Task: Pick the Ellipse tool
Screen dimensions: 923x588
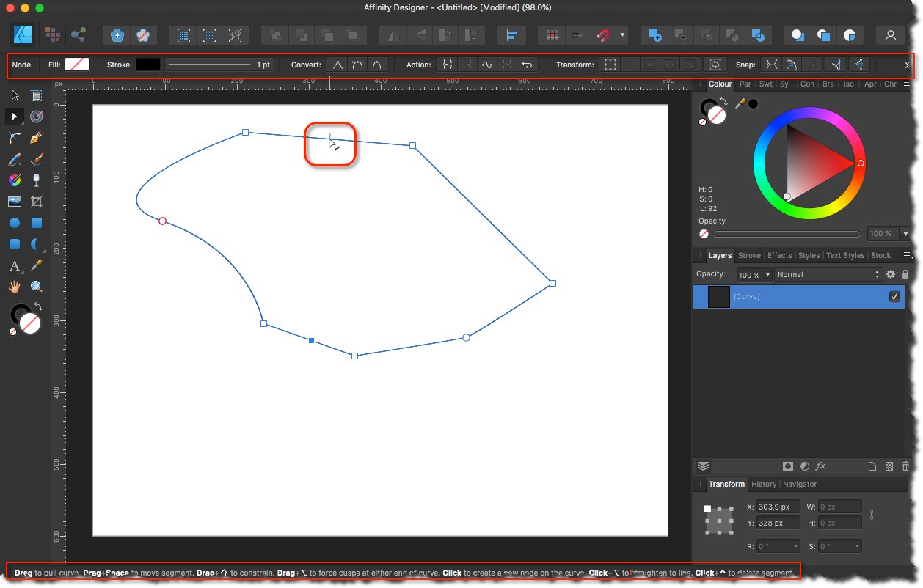Action: 15,223
